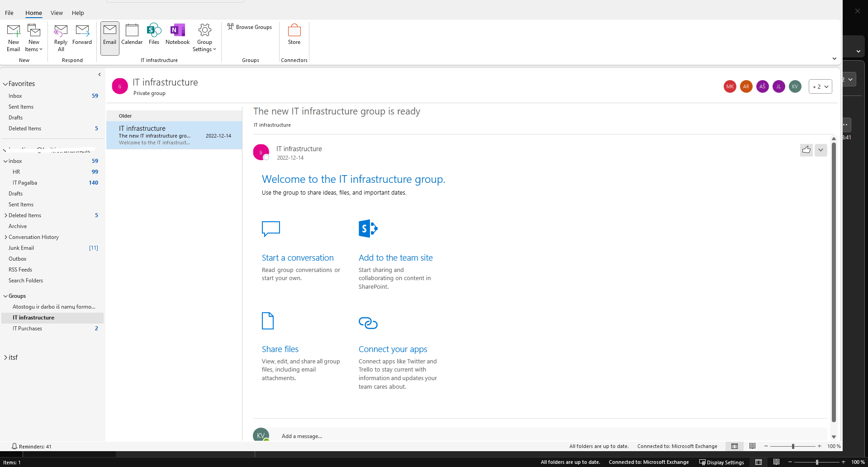Image resolution: width=868 pixels, height=467 pixels.
Task: Open the Start a conversation link
Action: [298, 257]
